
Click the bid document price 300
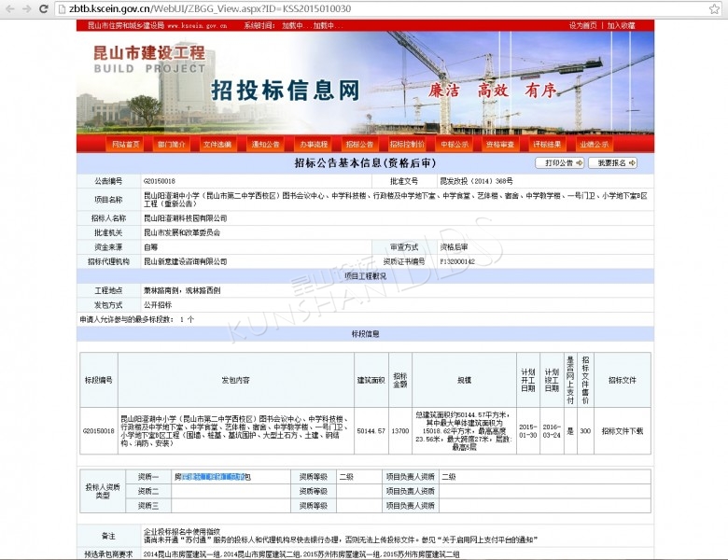pos(585,431)
